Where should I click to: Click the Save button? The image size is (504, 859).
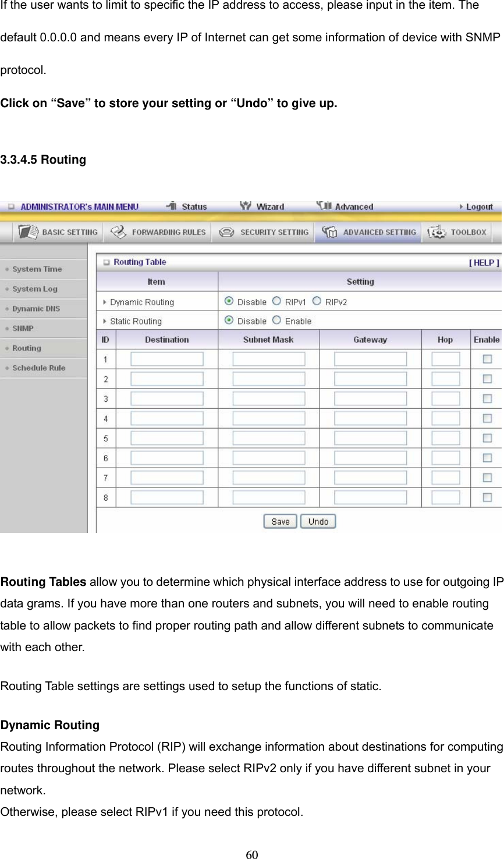coord(280,521)
